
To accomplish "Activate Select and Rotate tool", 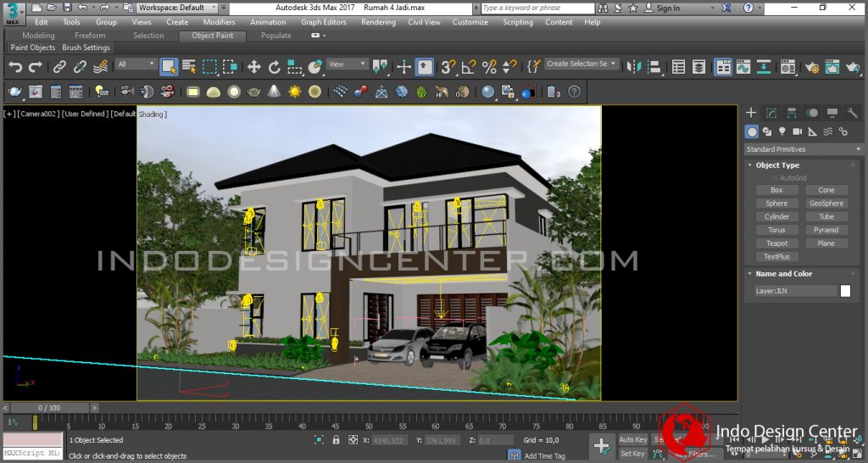I will tap(274, 67).
